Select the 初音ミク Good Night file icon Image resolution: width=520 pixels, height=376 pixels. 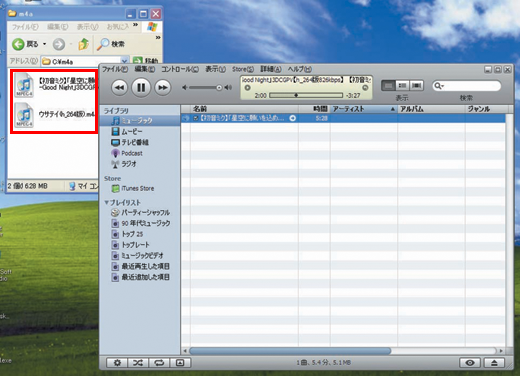[x=24, y=85]
